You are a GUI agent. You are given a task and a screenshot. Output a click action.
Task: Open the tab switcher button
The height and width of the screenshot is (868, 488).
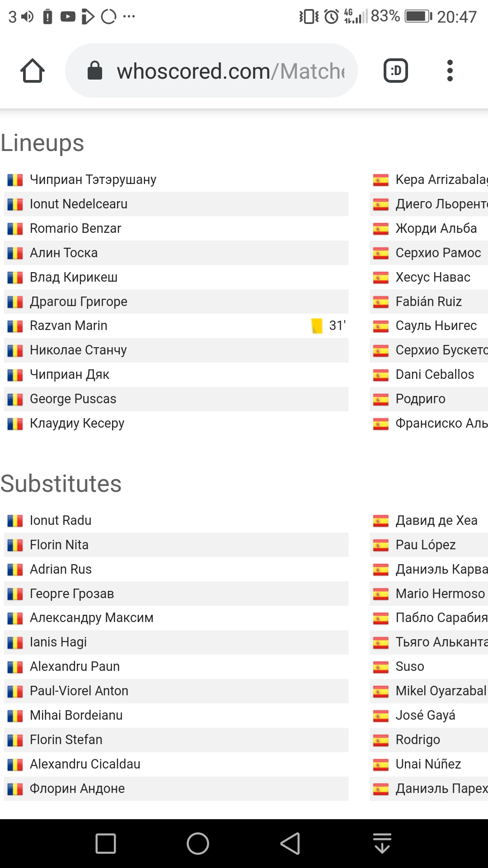click(x=396, y=71)
